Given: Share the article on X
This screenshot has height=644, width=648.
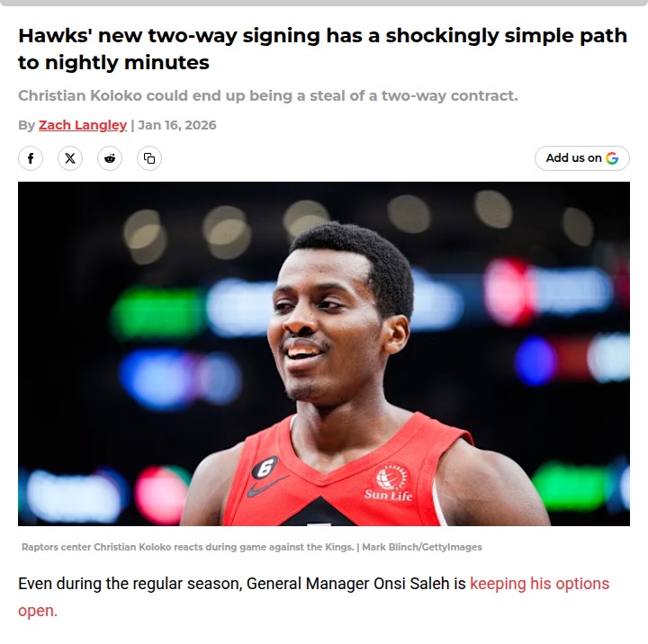Looking at the screenshot, I should click(70, 158).
